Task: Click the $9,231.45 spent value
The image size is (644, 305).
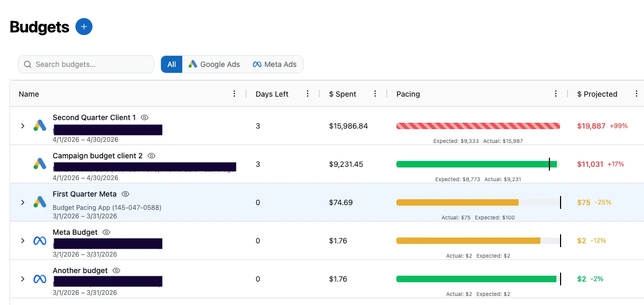Action: coord(346,164)
